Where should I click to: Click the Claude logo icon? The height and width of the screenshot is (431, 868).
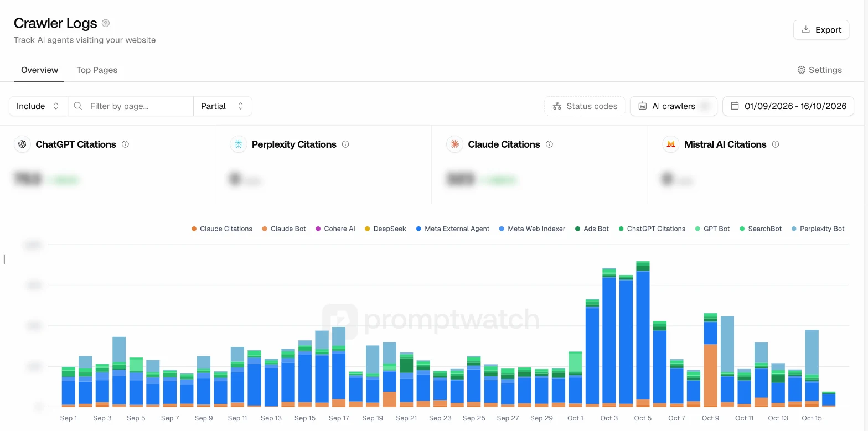(x=454, y=144)
